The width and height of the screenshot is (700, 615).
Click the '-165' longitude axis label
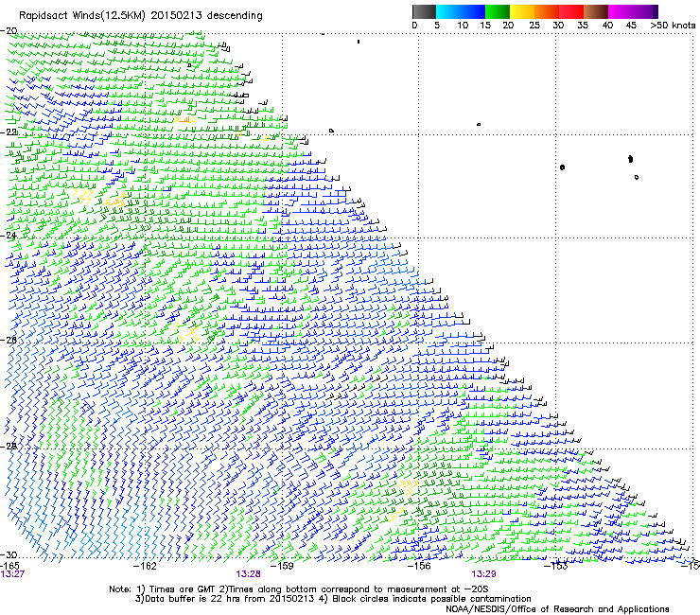click(9, 566)
